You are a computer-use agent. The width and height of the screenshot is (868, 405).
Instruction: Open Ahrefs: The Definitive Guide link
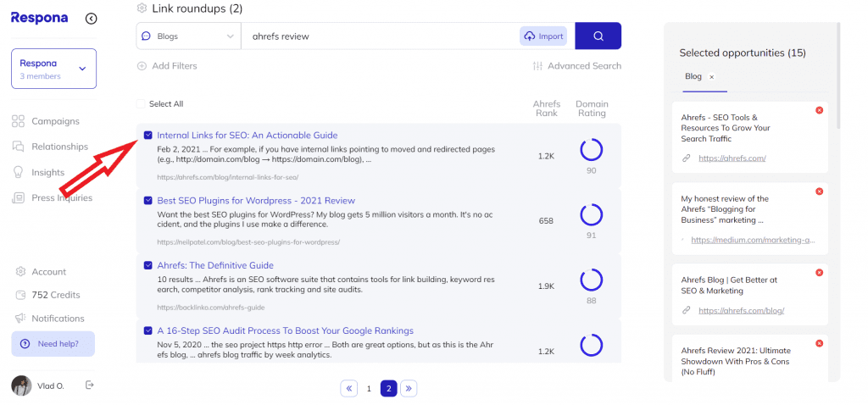pyautogui.click(x=215, y=265)
